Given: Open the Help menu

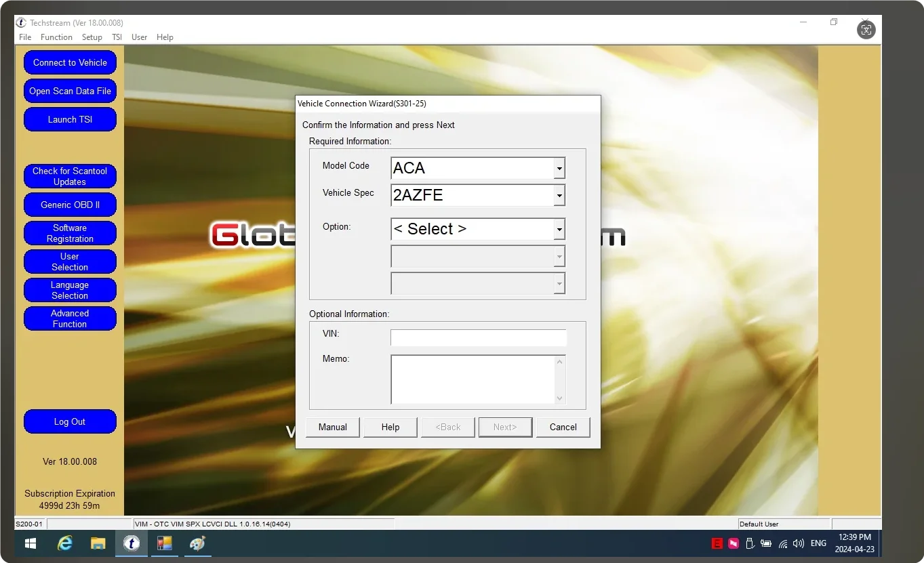Looking at the screenshot, I should 165,37.
